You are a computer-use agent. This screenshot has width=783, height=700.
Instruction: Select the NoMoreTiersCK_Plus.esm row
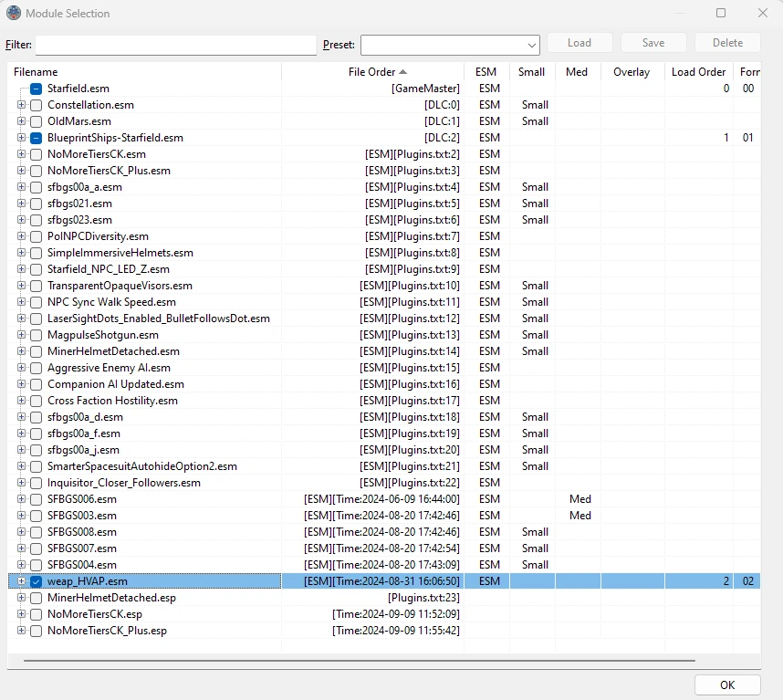tap(384, 171)
